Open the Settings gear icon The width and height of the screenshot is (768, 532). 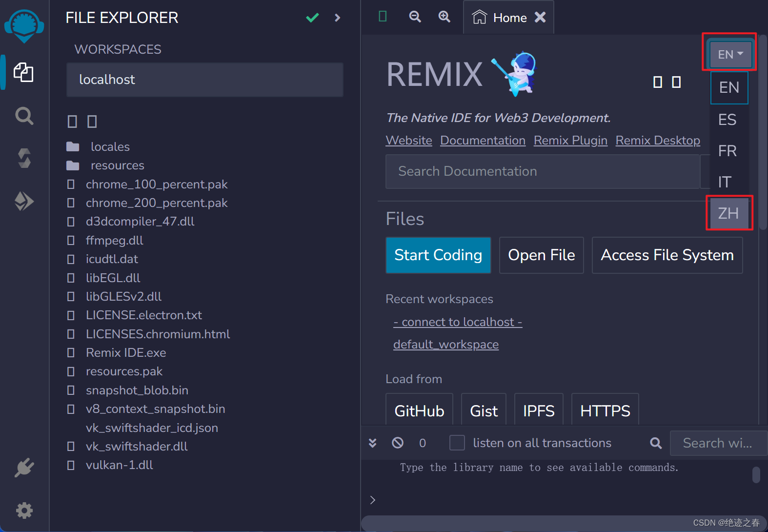[24, 511]
